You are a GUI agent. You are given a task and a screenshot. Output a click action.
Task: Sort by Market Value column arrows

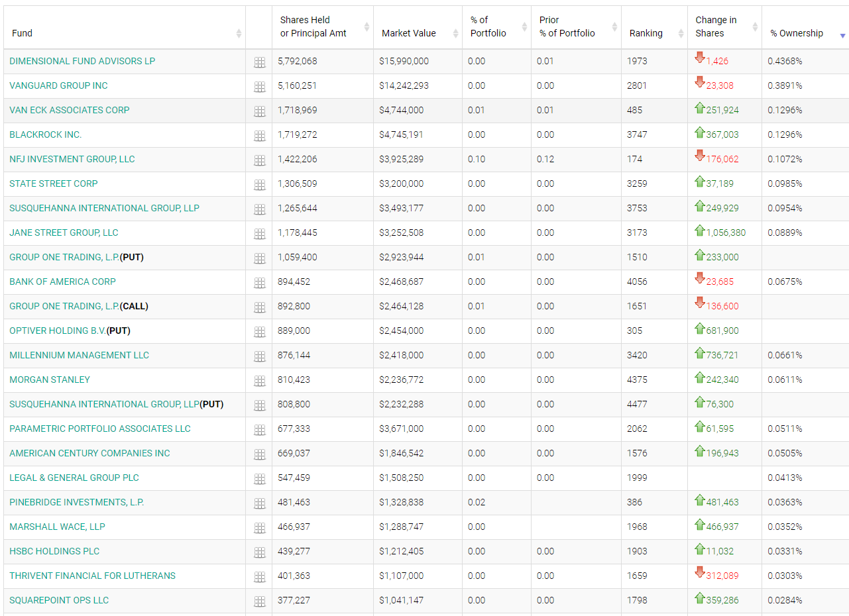455,33
